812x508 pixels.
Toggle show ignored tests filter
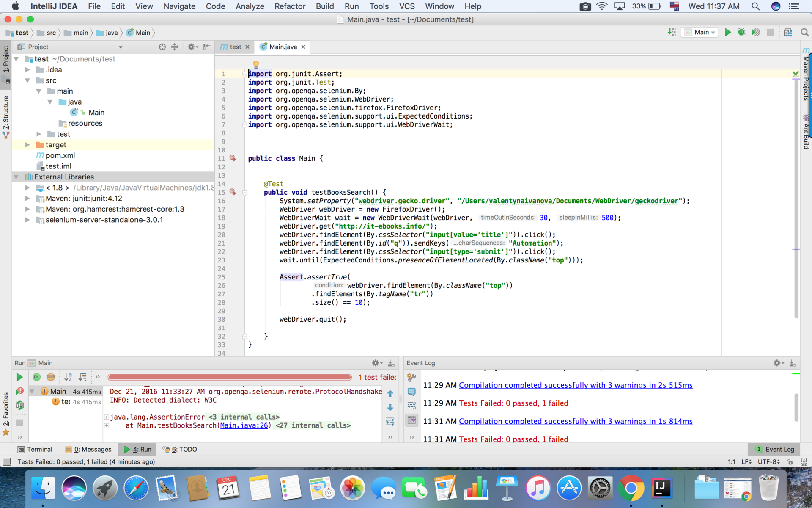tap(51, 377)
